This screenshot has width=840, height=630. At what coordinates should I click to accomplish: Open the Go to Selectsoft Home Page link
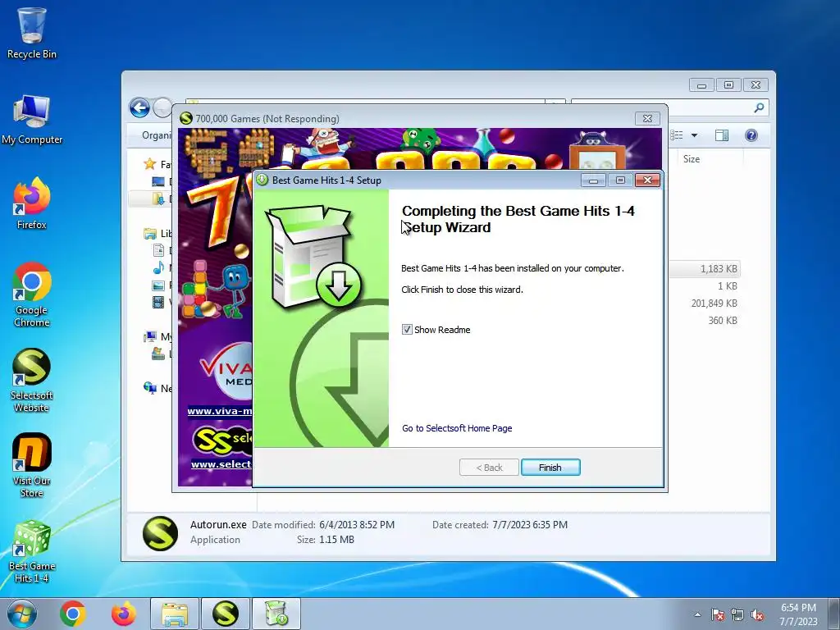[x=457, y=428]
